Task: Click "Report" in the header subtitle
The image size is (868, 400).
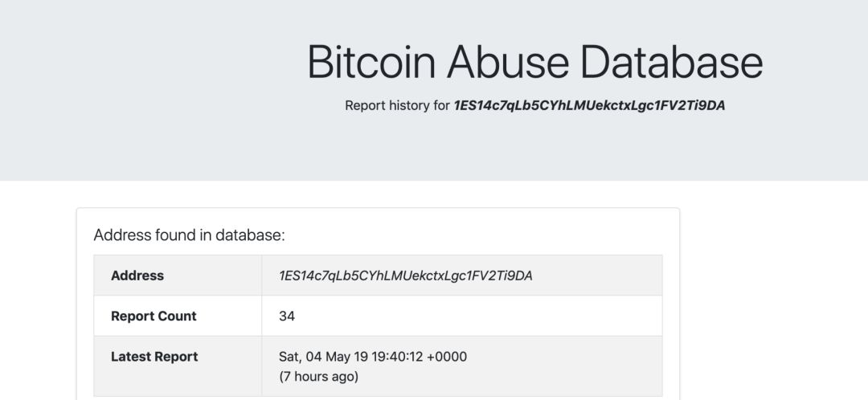Action: 366,105
